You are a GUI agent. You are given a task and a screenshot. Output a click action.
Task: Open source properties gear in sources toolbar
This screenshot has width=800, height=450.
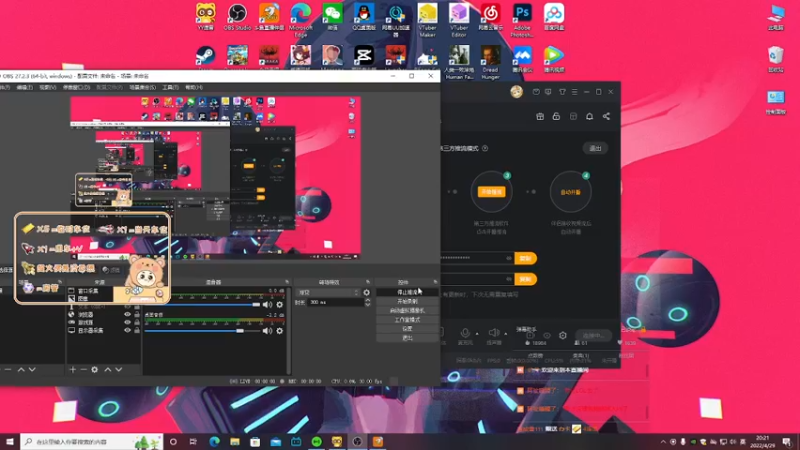(95, 369)
